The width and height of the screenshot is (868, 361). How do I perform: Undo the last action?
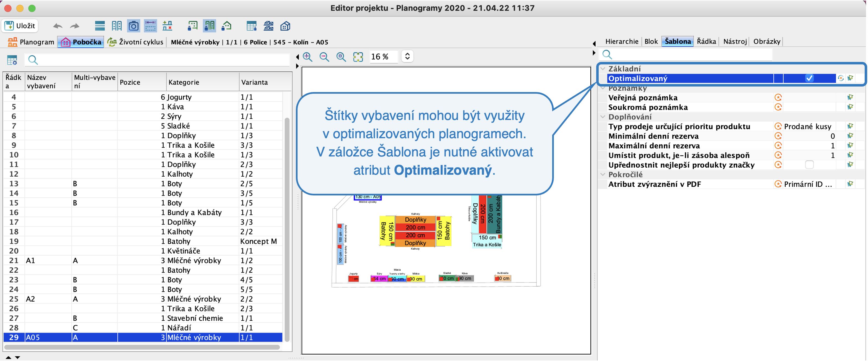pyautogui.click(x=58, y=26)
